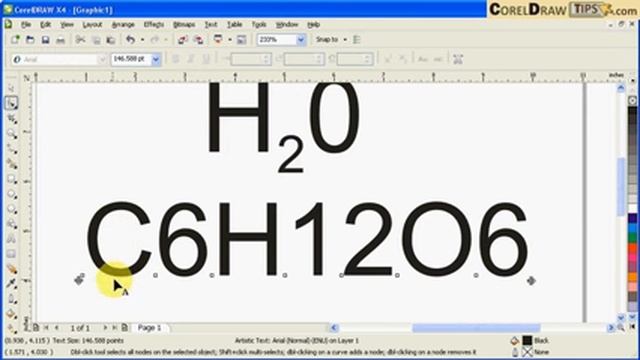The image size is (640, 360).
Task: Pick the Eyedropper tool
Action: pos(11,284)
